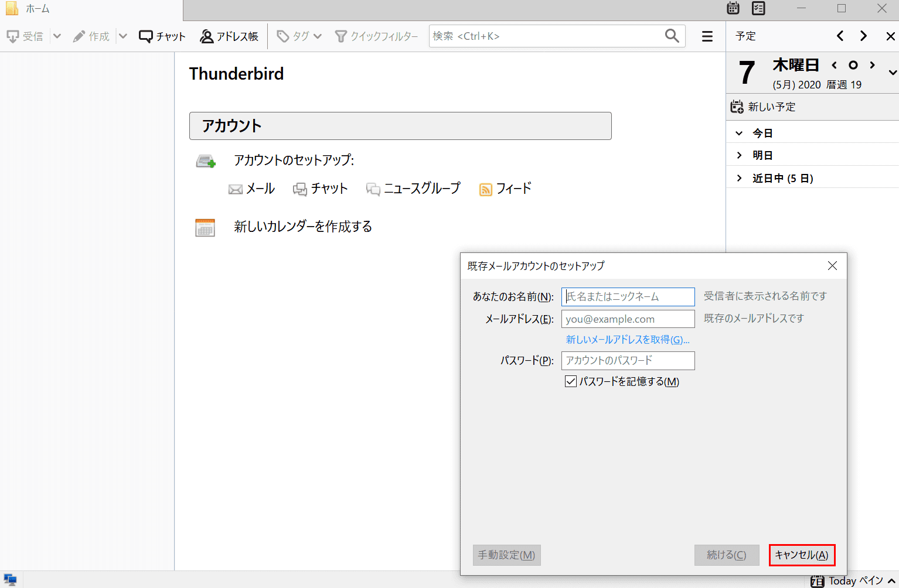Open the dropdown arrow next to 受信

(57, 36)
